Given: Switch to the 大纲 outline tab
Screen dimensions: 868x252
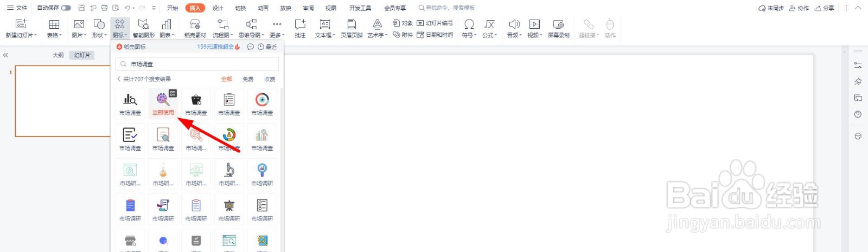Looking at the screenshot, I should 58,55.
